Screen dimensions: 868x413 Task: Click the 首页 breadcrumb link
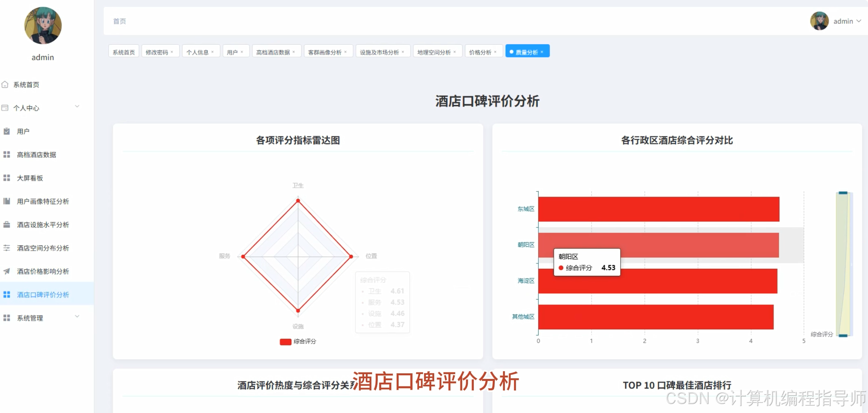click(119, 21)
